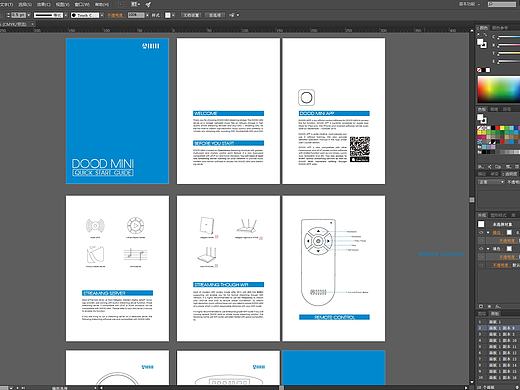Click the arrange documents icon in menu bar

(135, 4)
